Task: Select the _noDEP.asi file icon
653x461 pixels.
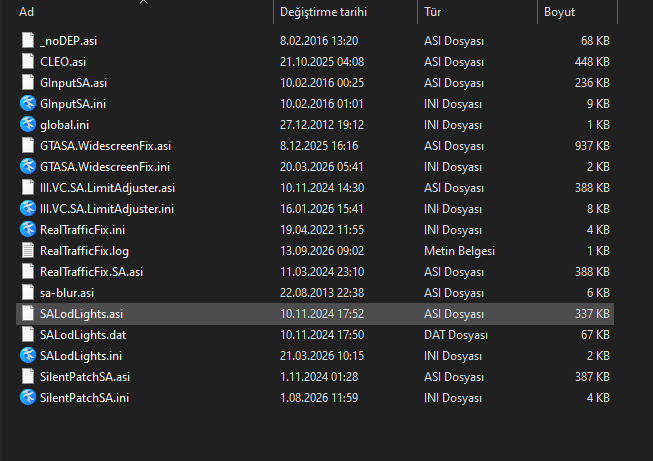Action: pos(28,40)
